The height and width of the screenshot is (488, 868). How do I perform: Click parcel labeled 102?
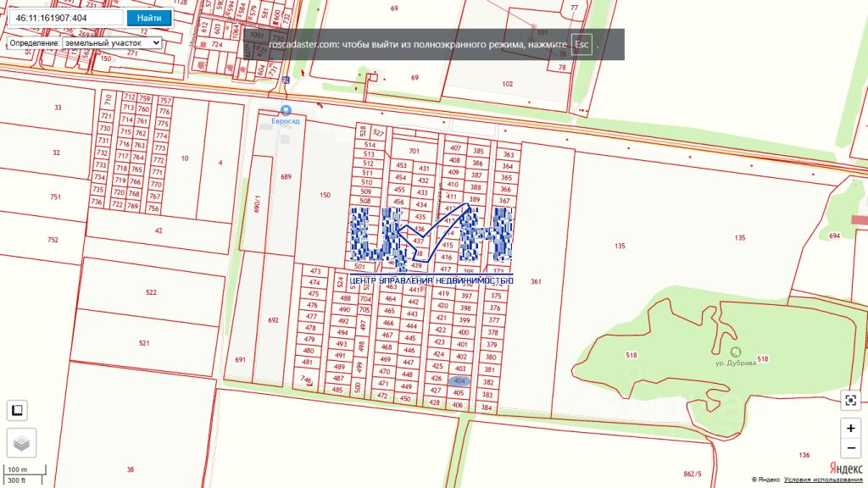coord(508,84)
